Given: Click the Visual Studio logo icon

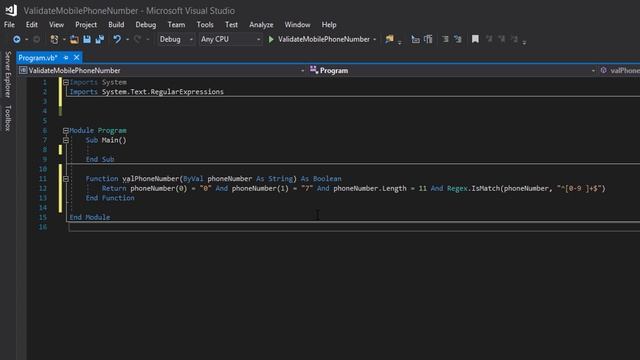Looking at the screenshot, I should click(x=11, y=10).
